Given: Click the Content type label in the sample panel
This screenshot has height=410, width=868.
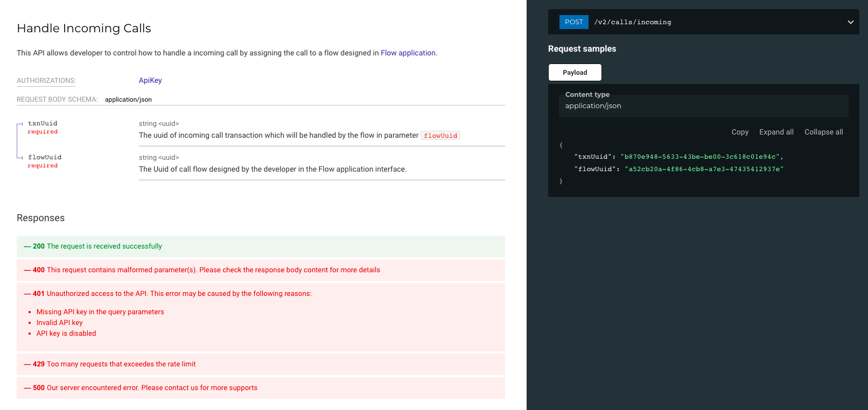Looking at the screenshot, I should (x=587, y=94).
